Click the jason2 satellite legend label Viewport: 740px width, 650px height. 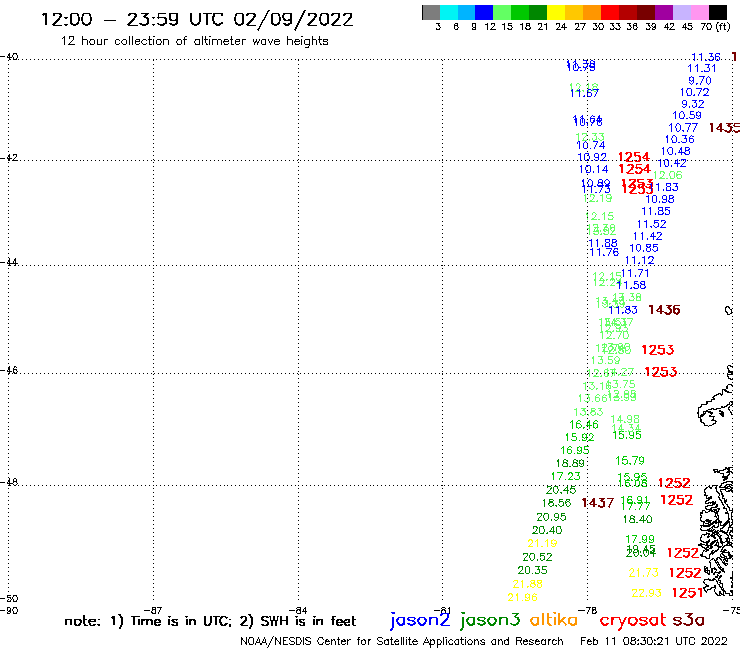420,620
